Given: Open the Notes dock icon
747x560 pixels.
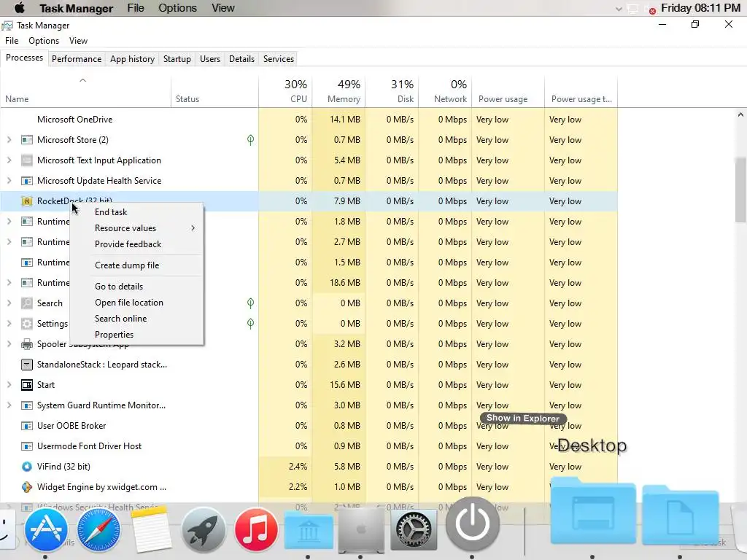Looking at the screenshot, I should [x=151, y=529].
